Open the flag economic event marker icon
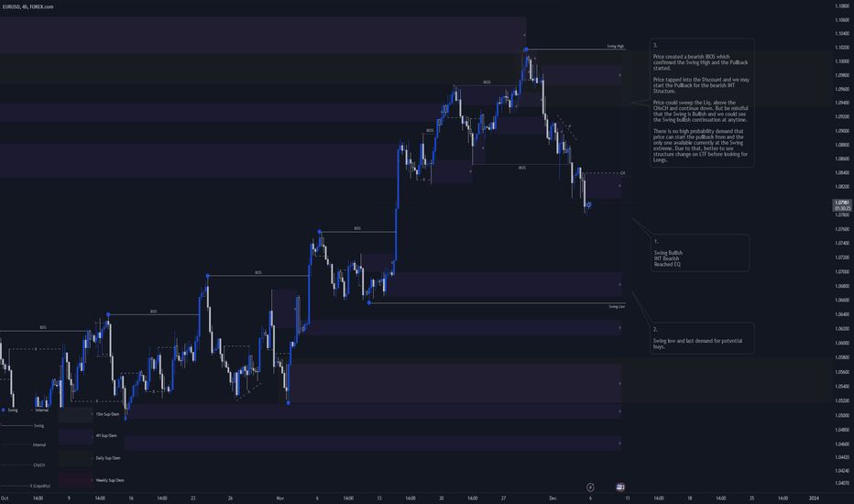Image resolution: width=854 pixels, height=504 pixels. click(x=619, y=488)
